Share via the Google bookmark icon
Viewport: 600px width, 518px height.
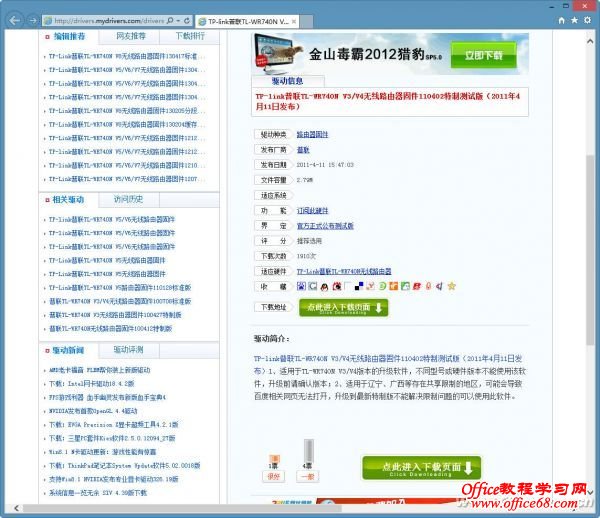click(313, 286)
